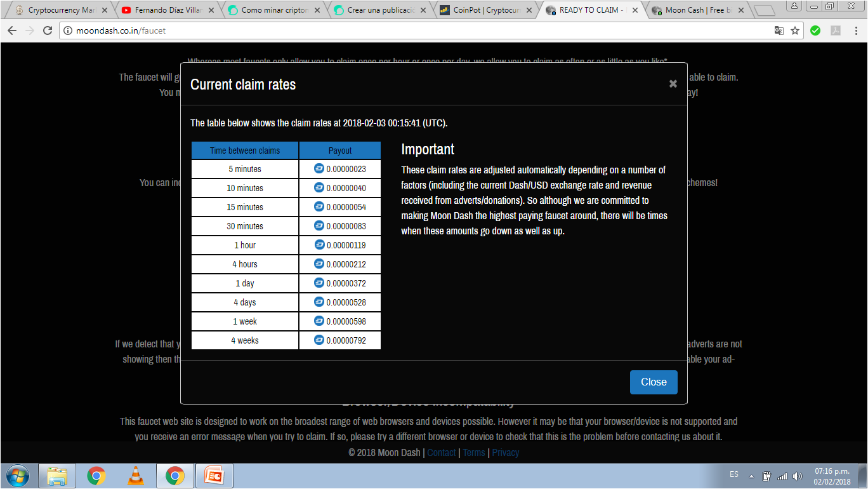Screen dimensions: 868x489
Task: Open the Privacy link in the footer
Action: pyautogui.click(x=506, y=453)
